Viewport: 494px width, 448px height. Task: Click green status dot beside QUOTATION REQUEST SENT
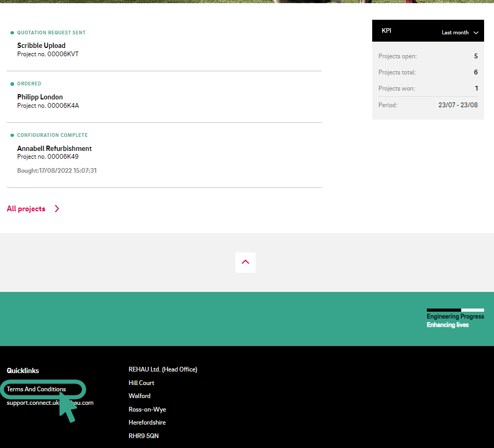click(x=12, y=33)
